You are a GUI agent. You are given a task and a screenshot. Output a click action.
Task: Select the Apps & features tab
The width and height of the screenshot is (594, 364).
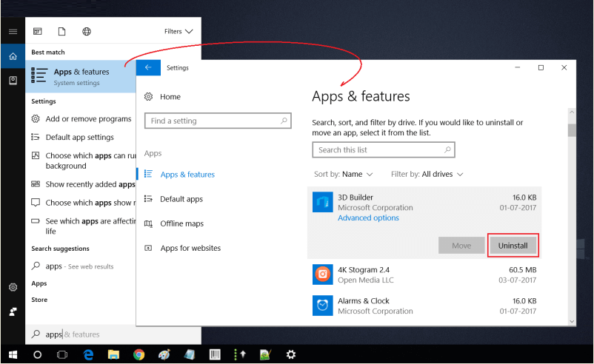coord(179,175)
